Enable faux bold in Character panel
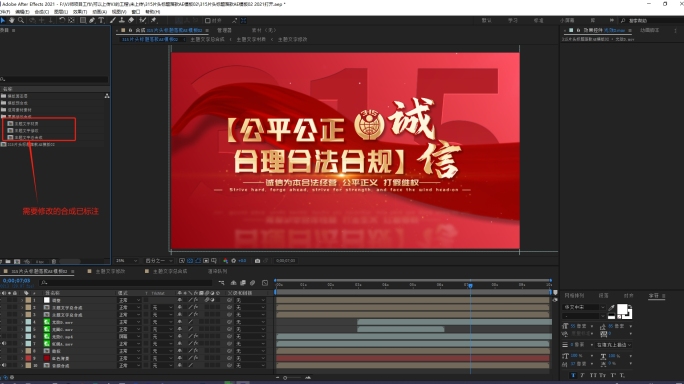This screenshot has width=684, height=384. coord(573,375)
